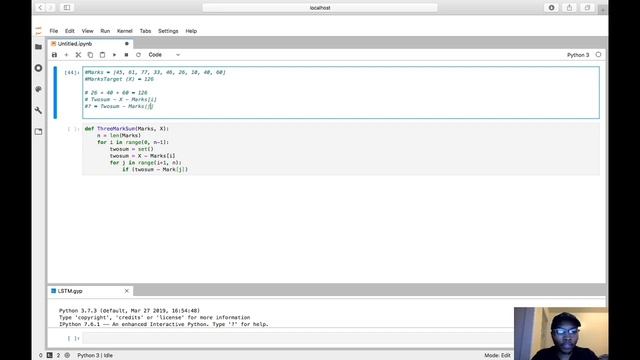Click the ThreeMarkSum function code cell

click(341, 149)
